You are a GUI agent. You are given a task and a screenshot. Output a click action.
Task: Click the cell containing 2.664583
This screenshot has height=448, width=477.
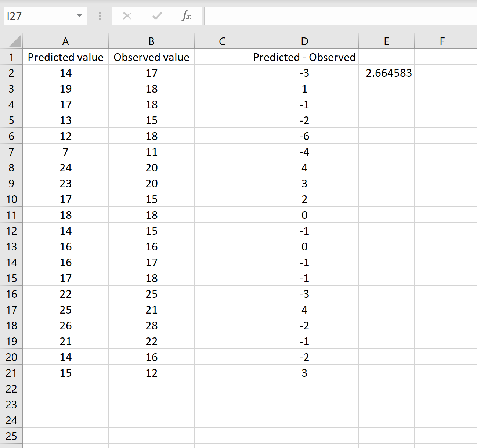[386, 73]
